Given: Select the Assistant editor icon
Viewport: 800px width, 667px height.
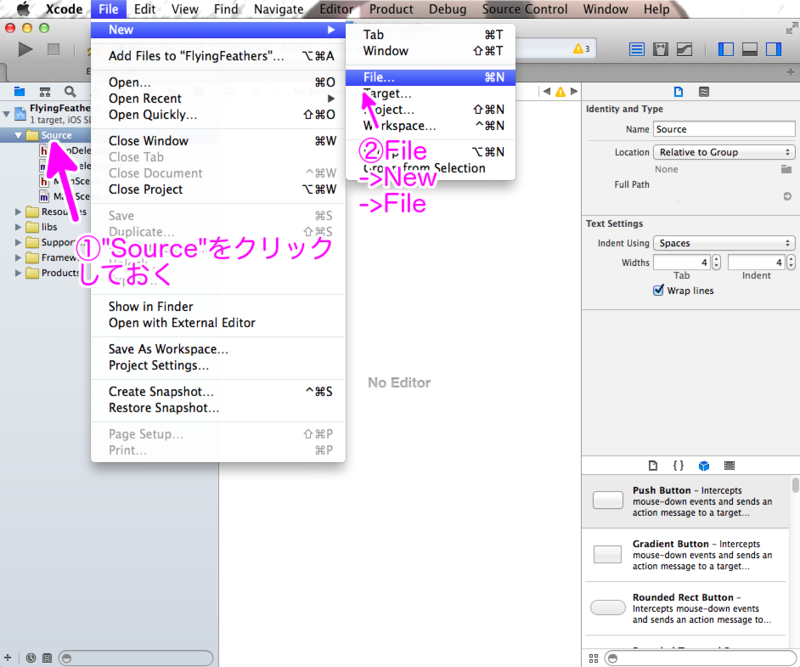Looking at the screenshot, I should pos(660,50).
